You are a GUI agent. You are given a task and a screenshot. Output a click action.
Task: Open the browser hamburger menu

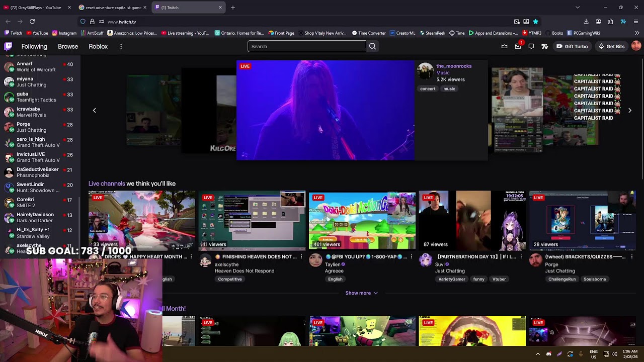click(636, 22)
